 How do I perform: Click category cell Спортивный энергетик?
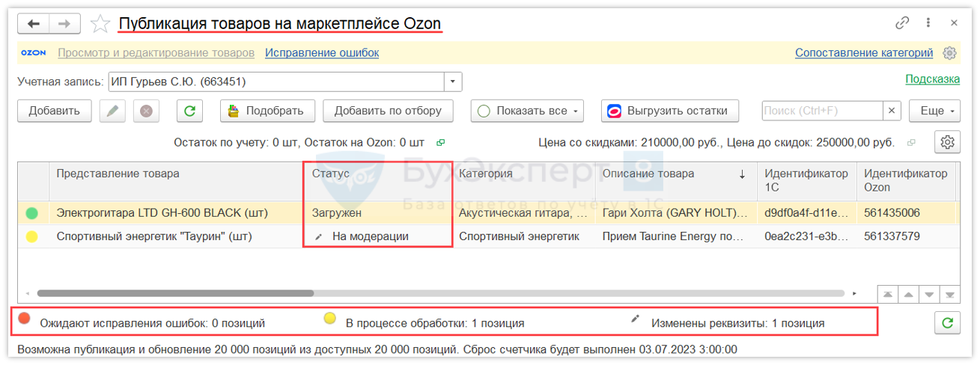pyautogui.click(x=523, y=236)
